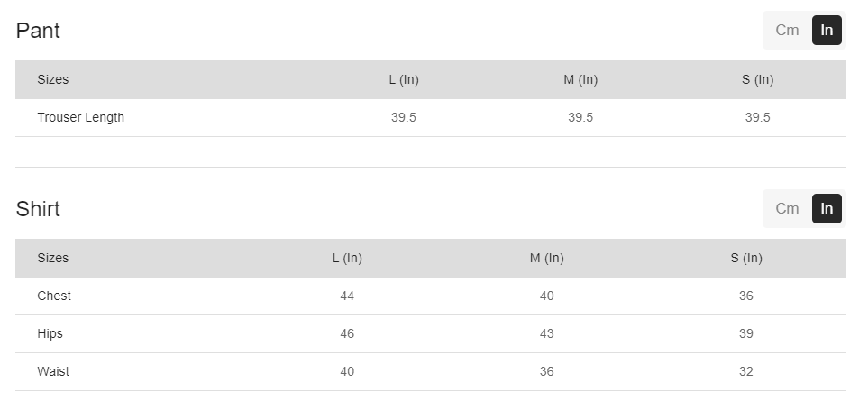Click the Pant section heading
Image resolution: width=868 pixels, height=419 pixels.
38,31
